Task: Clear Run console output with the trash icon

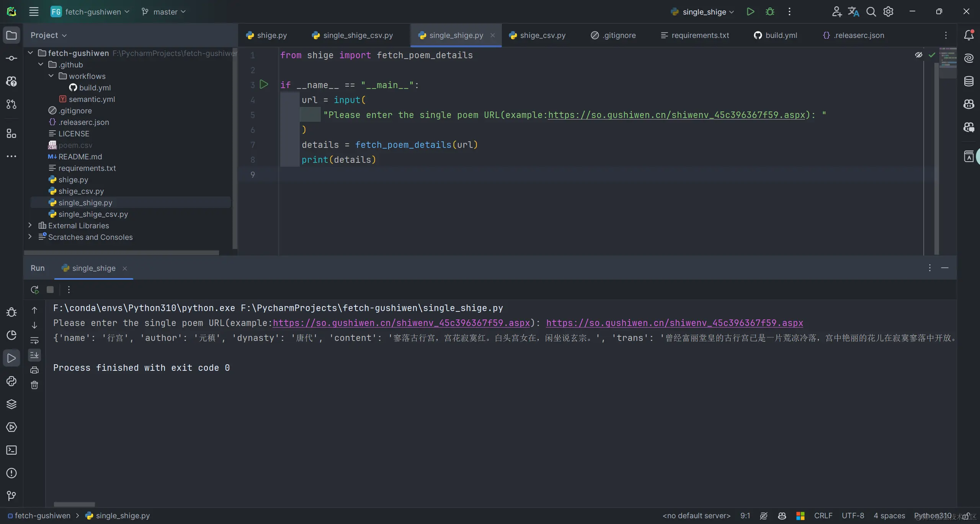Action: (x=34, y=385)
